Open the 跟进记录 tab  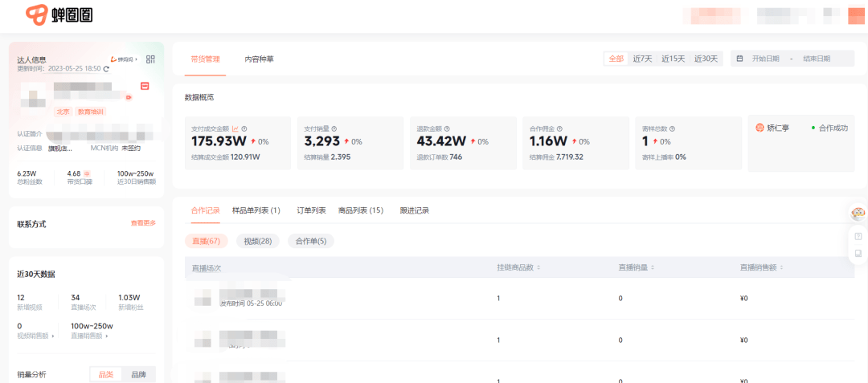(415, 210)
